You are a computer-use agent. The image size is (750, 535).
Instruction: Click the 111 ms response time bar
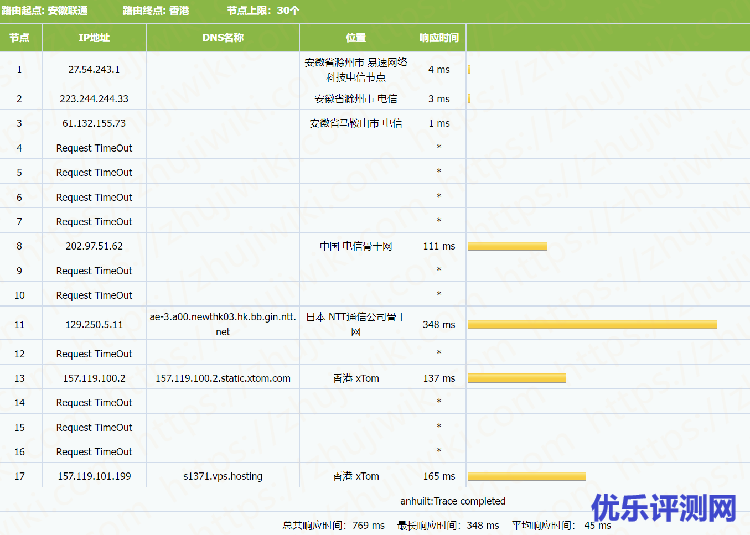(x=507, y=246)
